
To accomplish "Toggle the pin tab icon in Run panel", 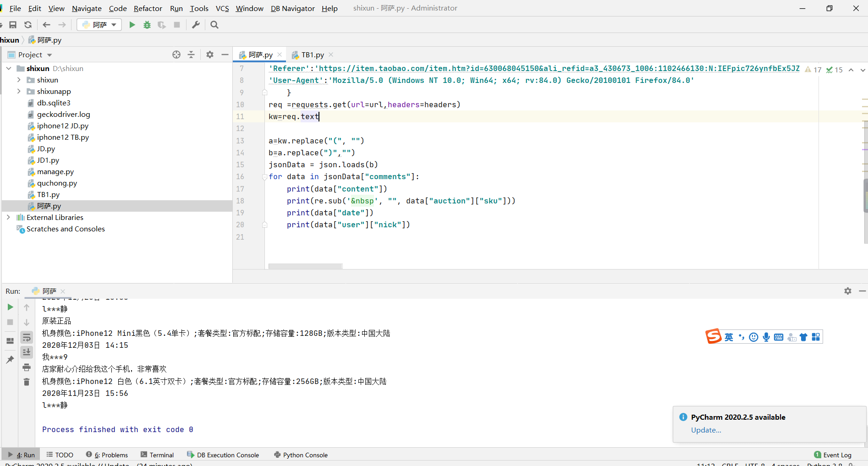I will [x=10, y=360].
